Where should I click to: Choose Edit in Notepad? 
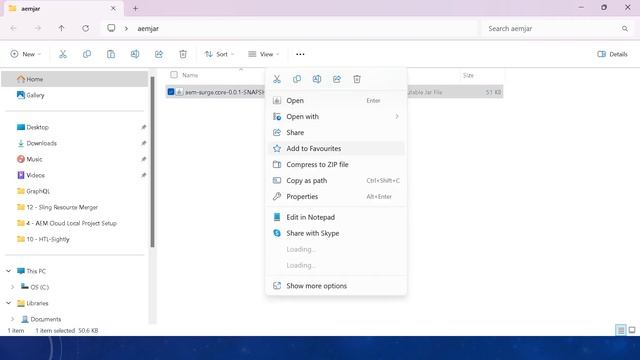(336, 217)
